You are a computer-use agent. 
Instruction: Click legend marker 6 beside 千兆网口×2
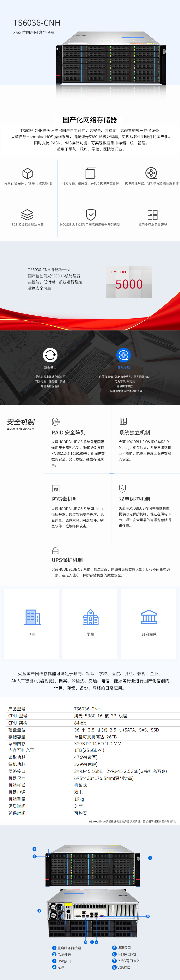(114, 954)
